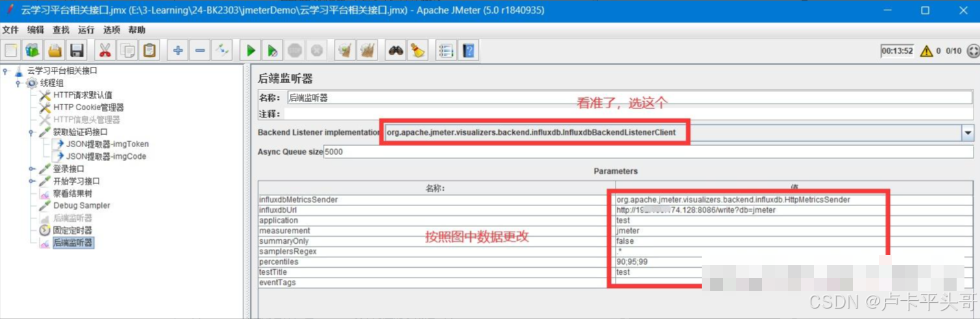Clear current results with single broom icon

coord(345,50)
